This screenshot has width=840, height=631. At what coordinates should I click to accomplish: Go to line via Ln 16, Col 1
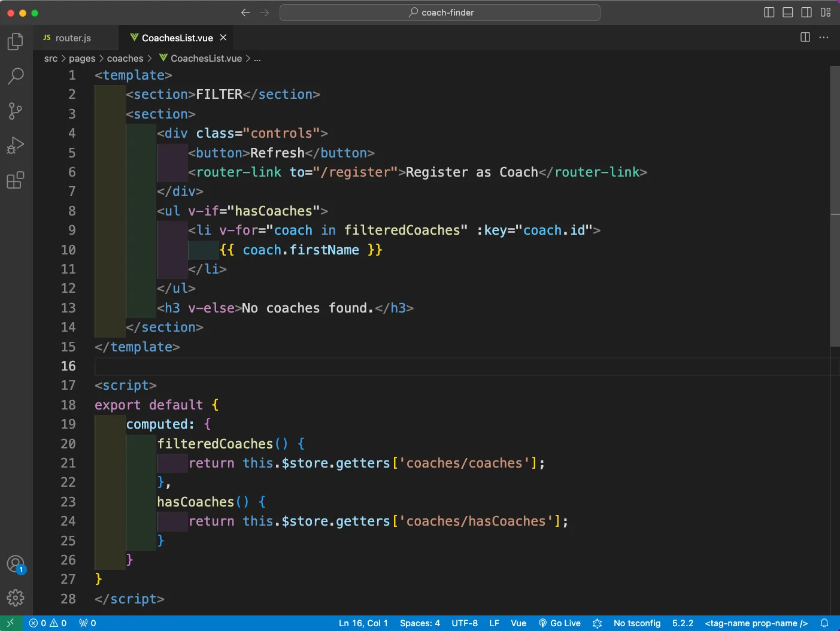363,623
